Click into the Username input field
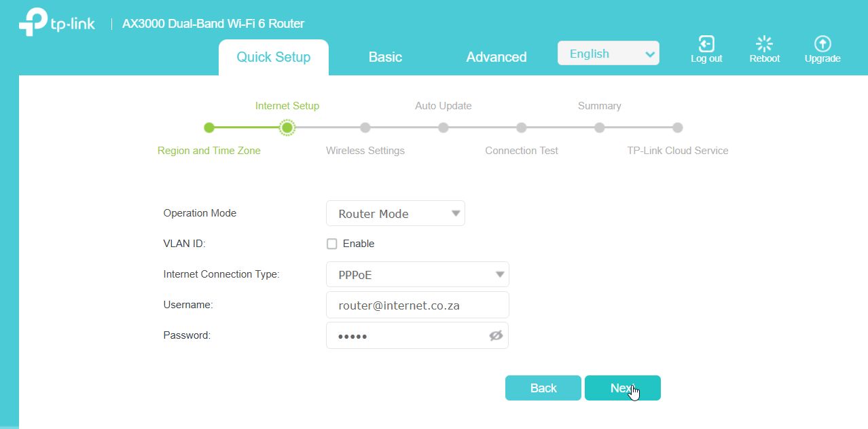868x429 pixels. click(417, 305)
